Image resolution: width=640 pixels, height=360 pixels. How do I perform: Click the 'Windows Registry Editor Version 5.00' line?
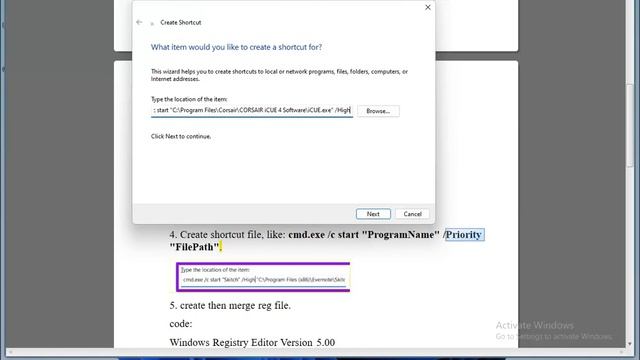tap(252, 342)
